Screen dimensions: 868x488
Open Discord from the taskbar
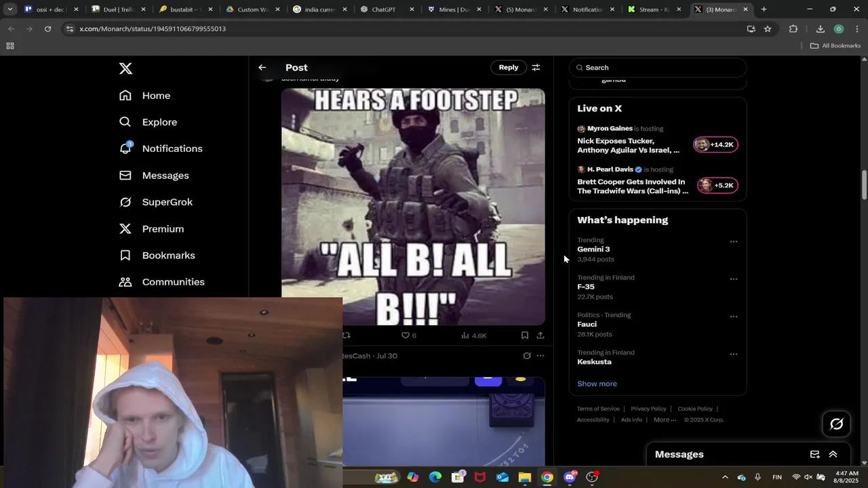[x=570, y=477]
